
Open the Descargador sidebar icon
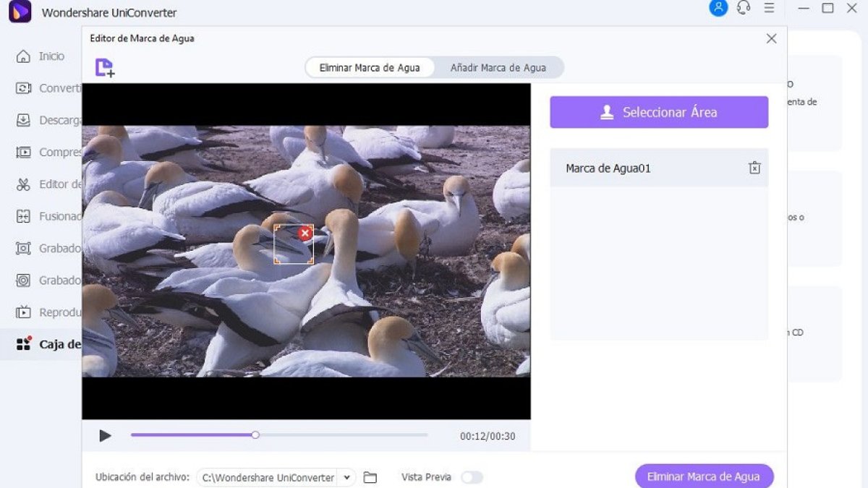point(24,120)
